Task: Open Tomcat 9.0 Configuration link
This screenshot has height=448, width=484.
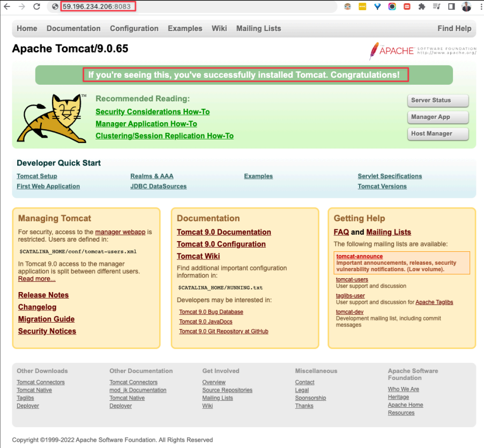Action: [x=221, y=244]
